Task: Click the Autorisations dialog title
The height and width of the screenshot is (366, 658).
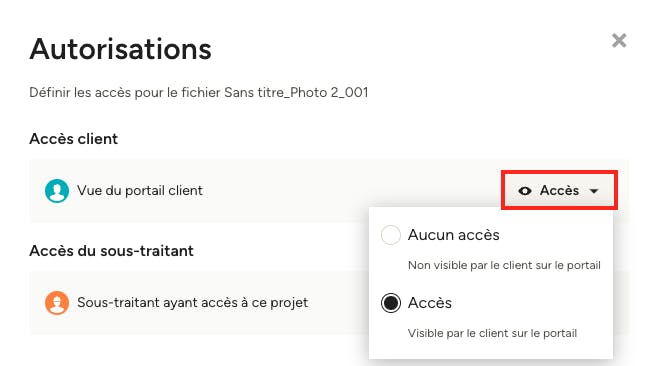Action: pos(120,49)
